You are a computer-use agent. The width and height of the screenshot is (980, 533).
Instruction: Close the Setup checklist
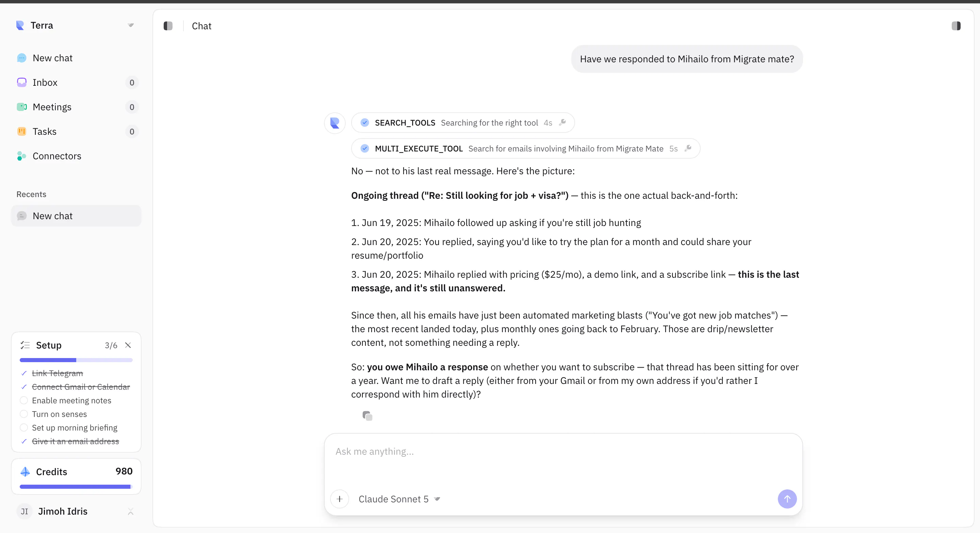click(128, 345)
